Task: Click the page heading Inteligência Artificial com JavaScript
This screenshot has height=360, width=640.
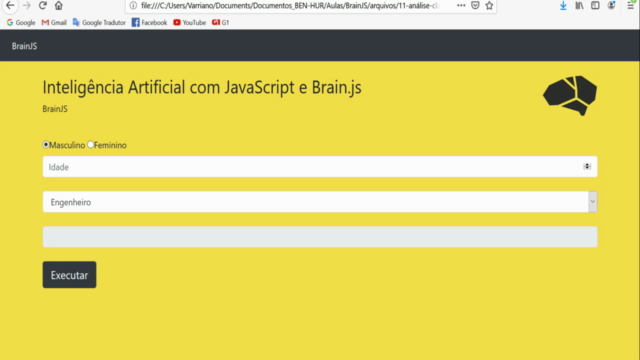Action: click(202, 87)
